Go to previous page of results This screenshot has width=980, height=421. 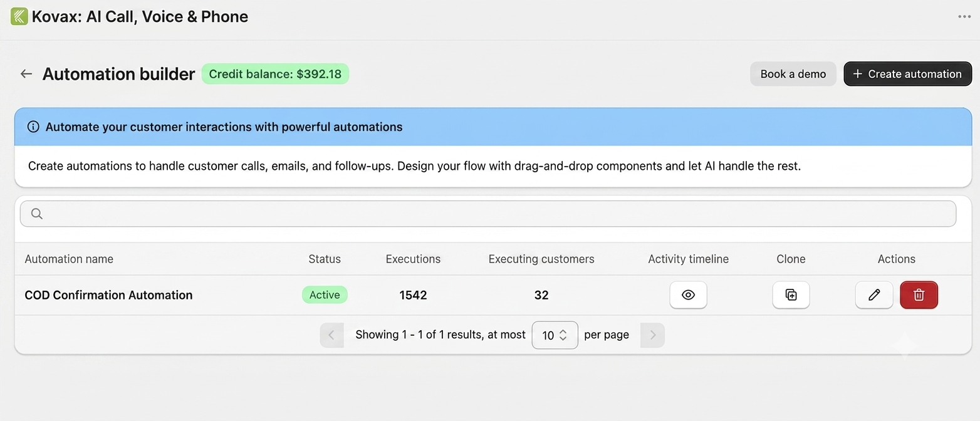[331, 335]
